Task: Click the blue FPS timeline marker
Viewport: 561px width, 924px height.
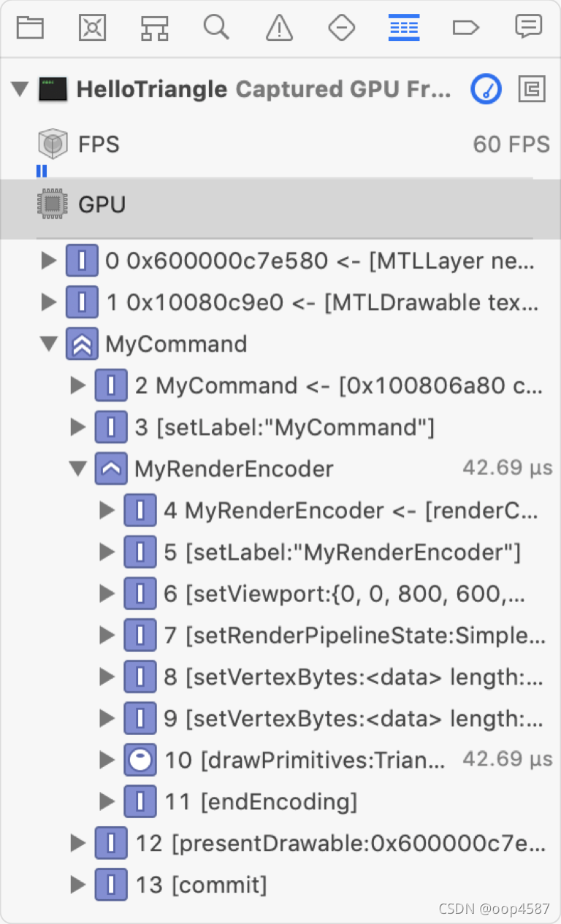Action: point(42,172)
